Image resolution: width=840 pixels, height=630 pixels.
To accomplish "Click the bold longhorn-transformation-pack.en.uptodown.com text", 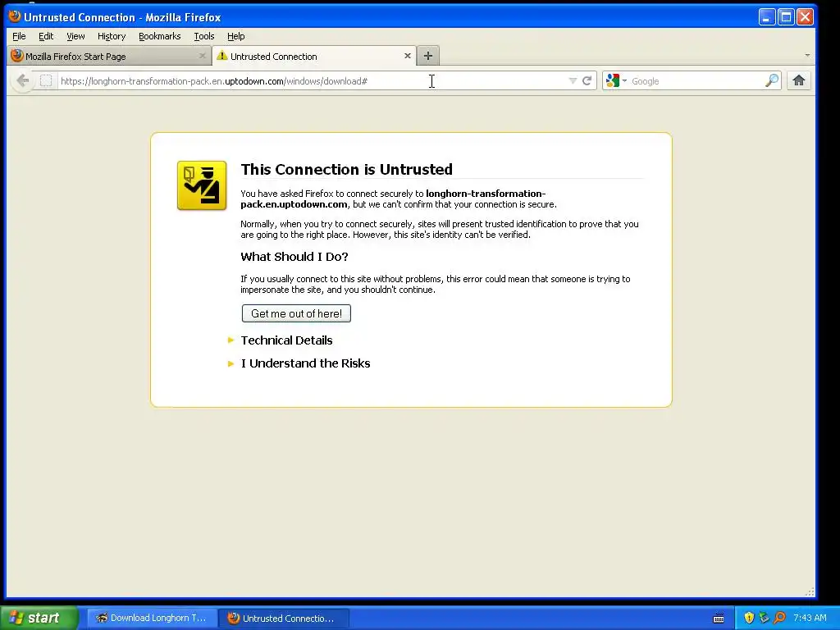I will (393, 199).
